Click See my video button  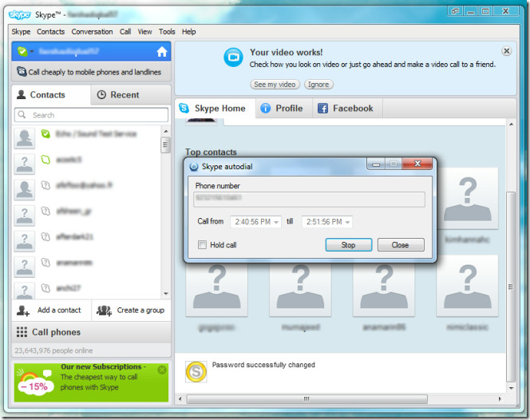click(x=275, y=84)
